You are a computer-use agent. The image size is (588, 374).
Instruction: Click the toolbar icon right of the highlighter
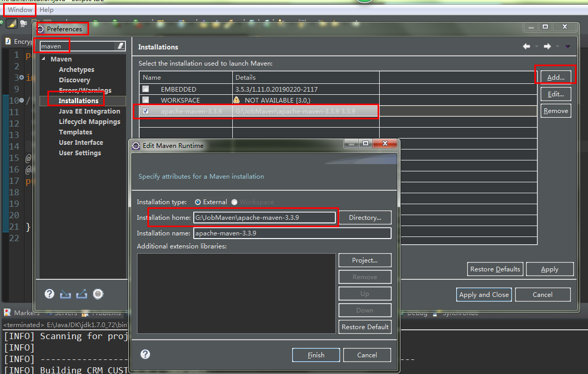coord(23,23)
